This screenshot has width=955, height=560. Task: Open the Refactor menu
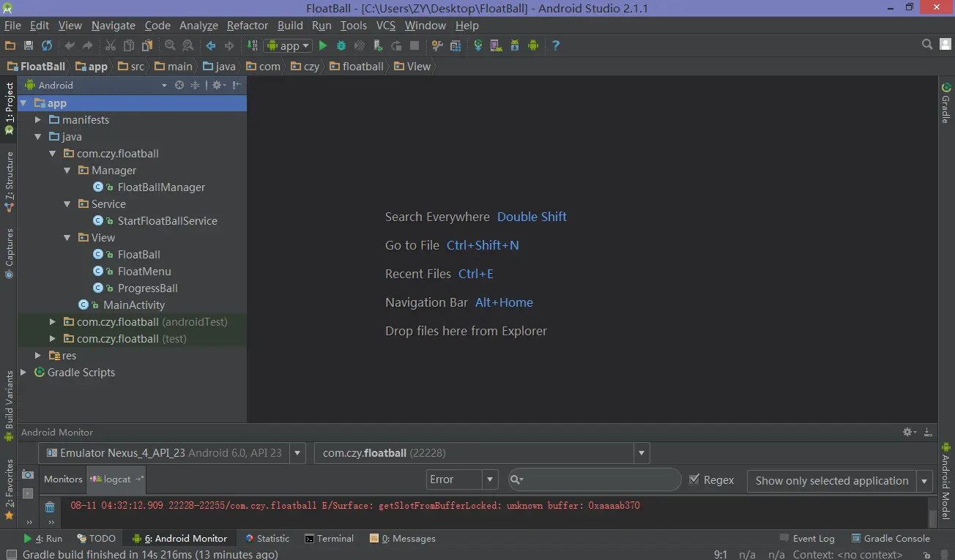pyautogui.click(x=248, y=25)
